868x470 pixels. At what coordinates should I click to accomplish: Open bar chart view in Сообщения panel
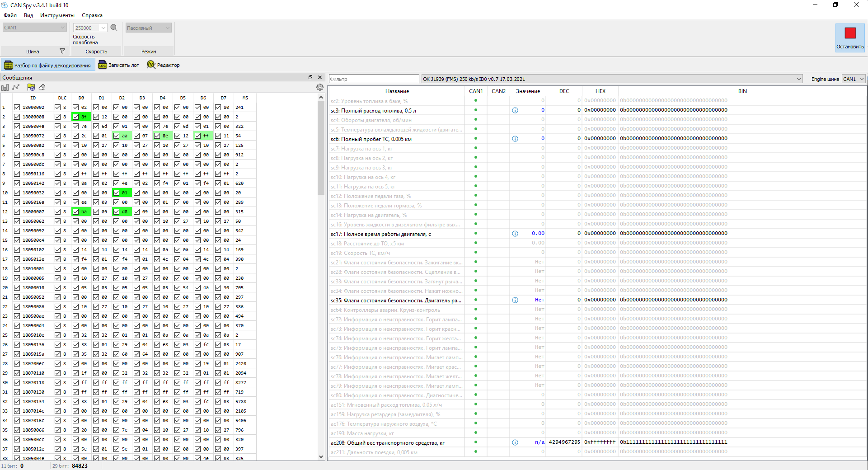[5, 87]
